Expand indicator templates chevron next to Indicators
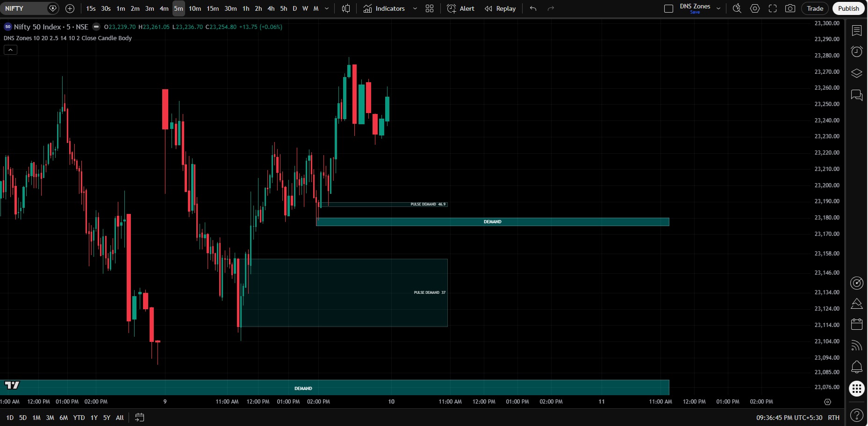 click(415, 8)
